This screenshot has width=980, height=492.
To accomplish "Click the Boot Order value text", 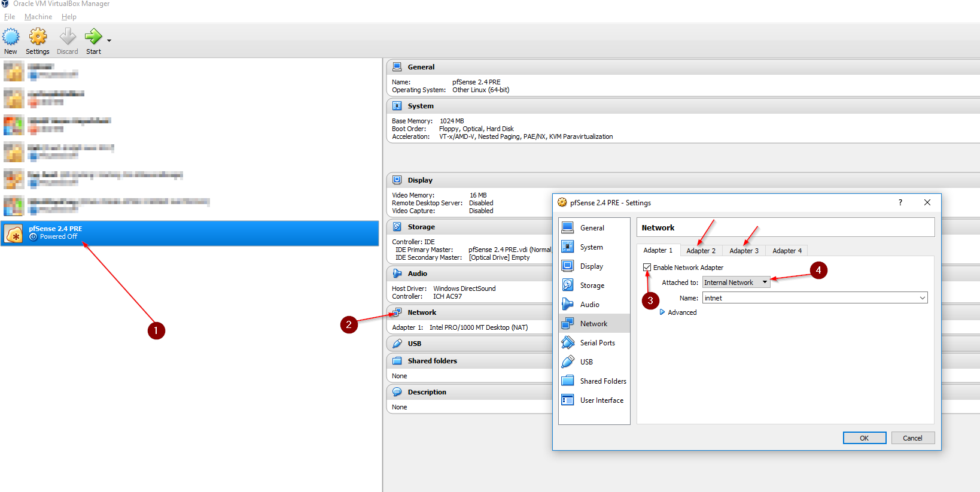I will click(476, 129).
